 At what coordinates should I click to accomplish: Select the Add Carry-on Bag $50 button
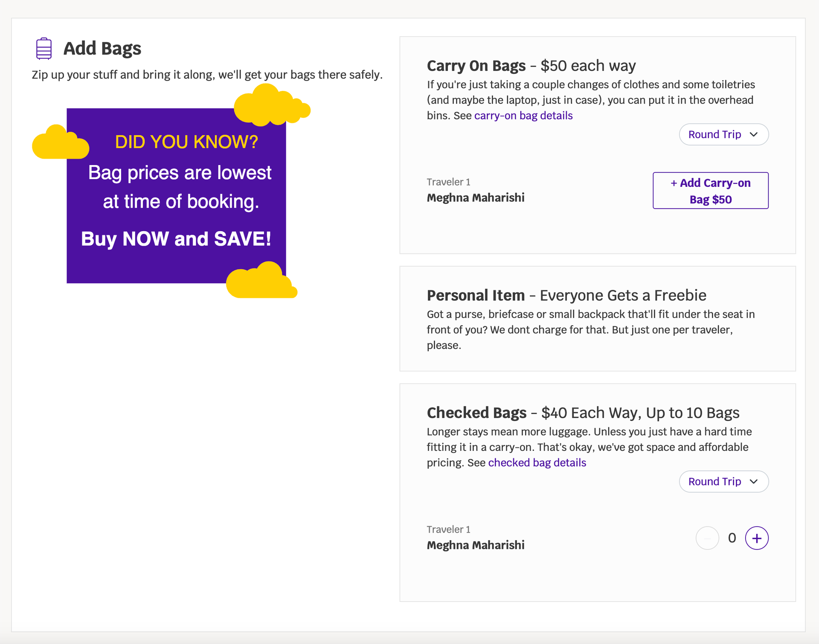[710, 191]
